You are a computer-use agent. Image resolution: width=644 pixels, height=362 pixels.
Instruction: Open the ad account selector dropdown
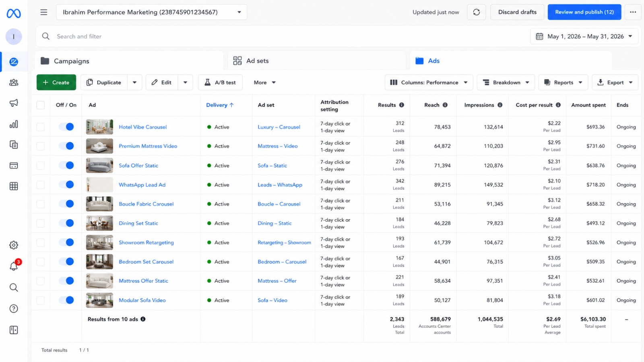[x=152, y=12]
